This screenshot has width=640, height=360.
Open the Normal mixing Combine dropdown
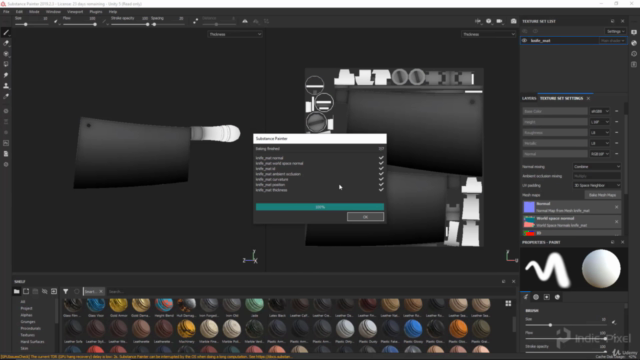tap(597, 167)
